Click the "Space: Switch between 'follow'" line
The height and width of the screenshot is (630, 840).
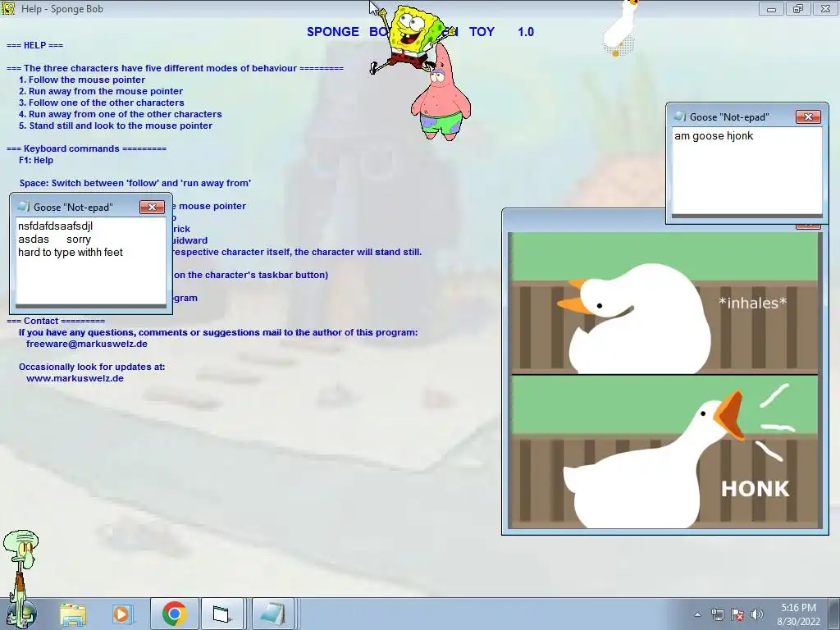coord(135,183)
